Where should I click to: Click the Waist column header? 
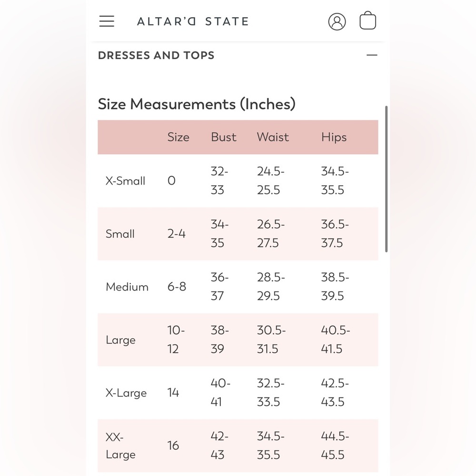point(273,137)
